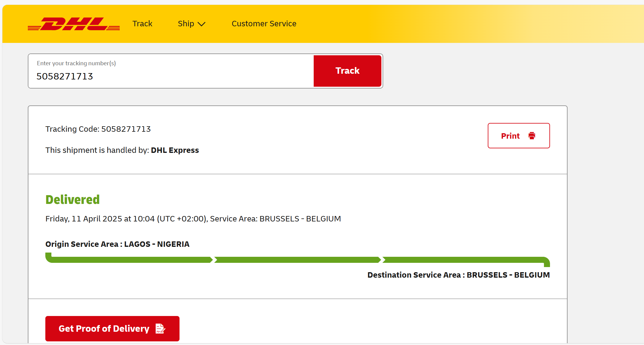644x345 pixels.
Task: Select the Tracking Code 5058271713 text
Action: click(x=98, y=129)
